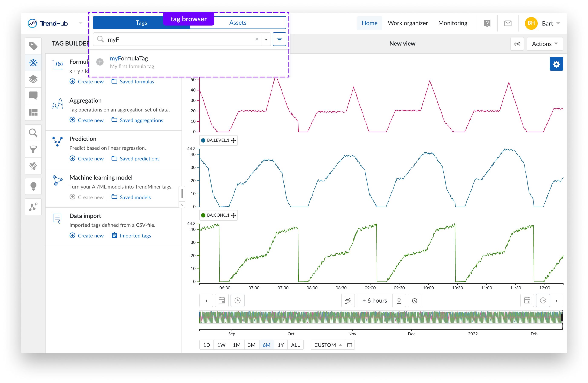Click the filter funnel sidebar icon

point(33,149)
